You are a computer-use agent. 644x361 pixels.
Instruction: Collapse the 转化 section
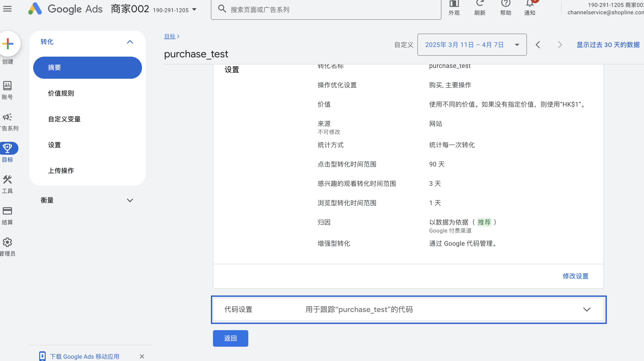tap(130, 42)
